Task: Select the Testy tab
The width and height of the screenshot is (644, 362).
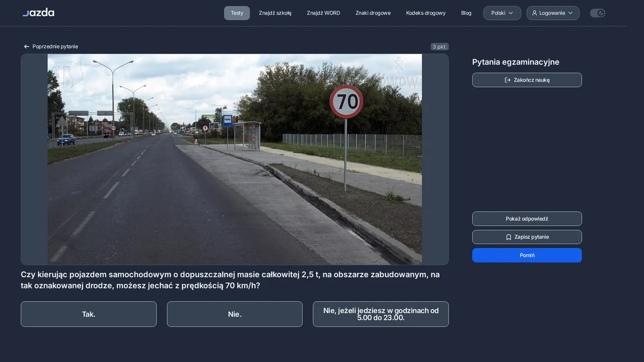Action: tap(237, 13)
